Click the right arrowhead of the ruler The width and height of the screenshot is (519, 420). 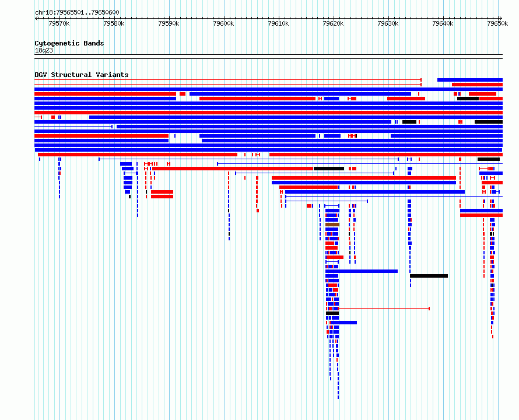point(501,18)
